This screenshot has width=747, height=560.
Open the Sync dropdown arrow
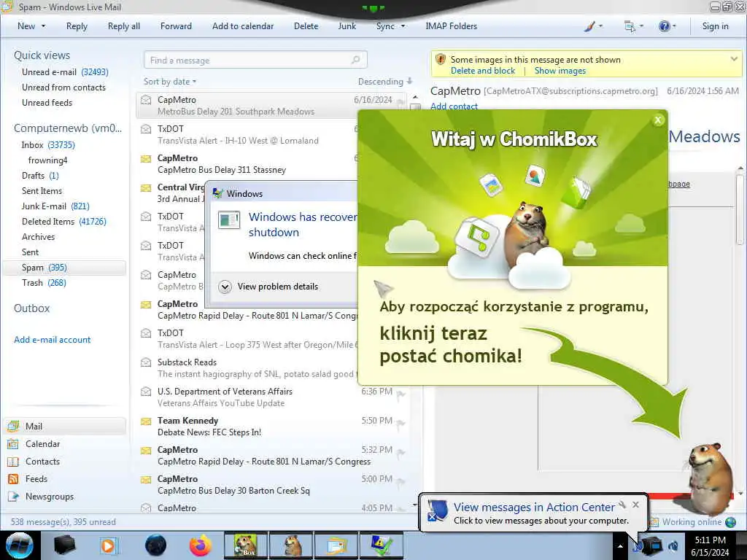(x=403, y=26)
